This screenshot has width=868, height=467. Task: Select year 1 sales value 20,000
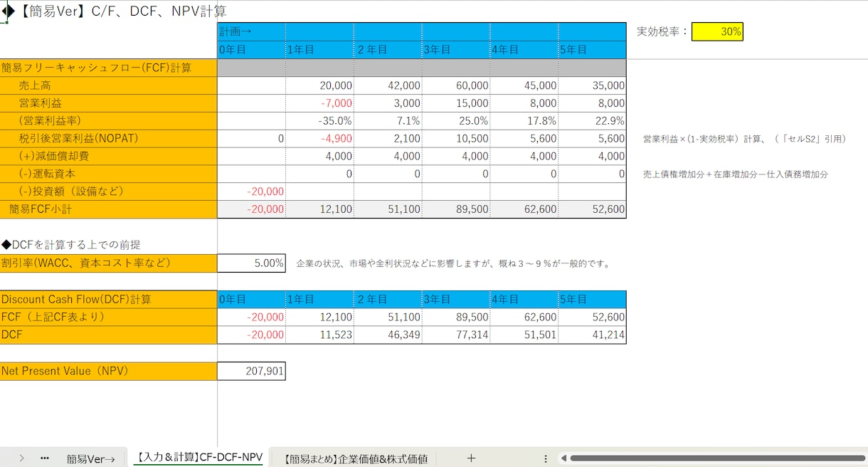(x=319, y=85)
